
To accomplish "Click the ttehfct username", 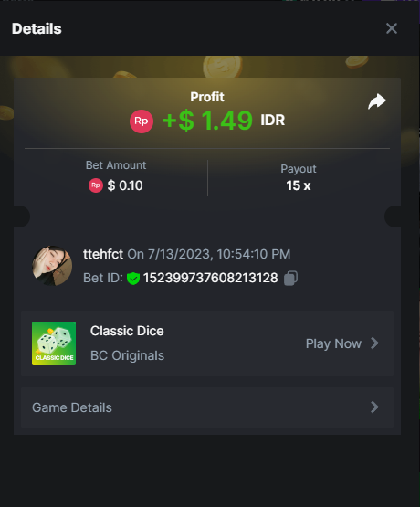I will (103, 254).
